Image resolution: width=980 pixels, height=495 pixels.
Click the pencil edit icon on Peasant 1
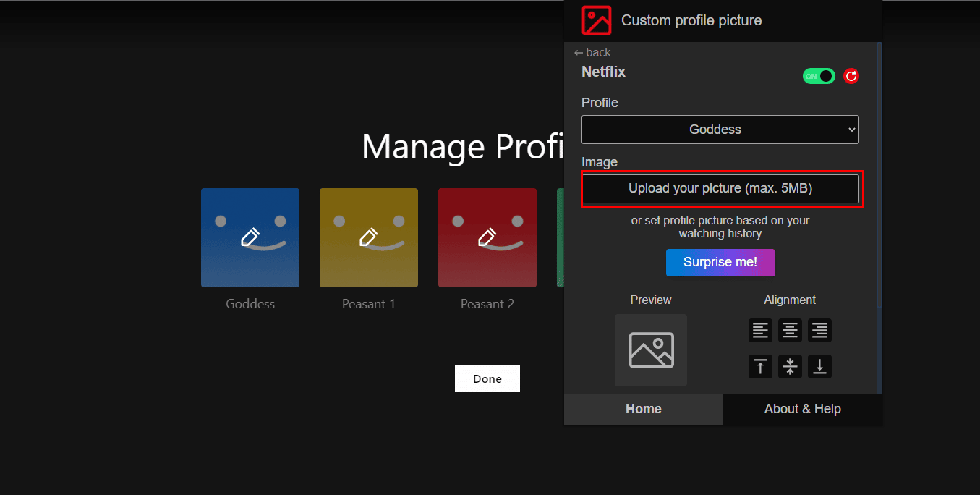click(369, 237)
